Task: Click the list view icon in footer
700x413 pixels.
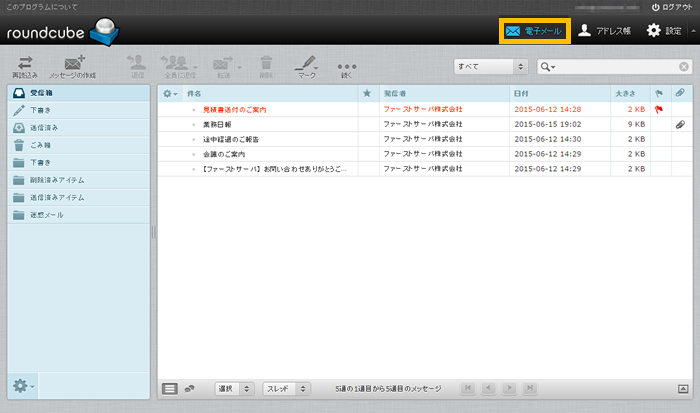Action: click(170, 388)
